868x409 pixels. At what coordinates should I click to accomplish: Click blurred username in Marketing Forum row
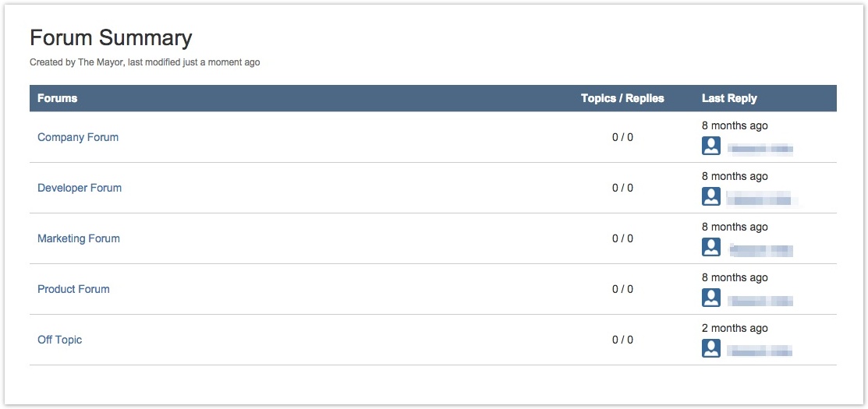click(x=761, y=250)
